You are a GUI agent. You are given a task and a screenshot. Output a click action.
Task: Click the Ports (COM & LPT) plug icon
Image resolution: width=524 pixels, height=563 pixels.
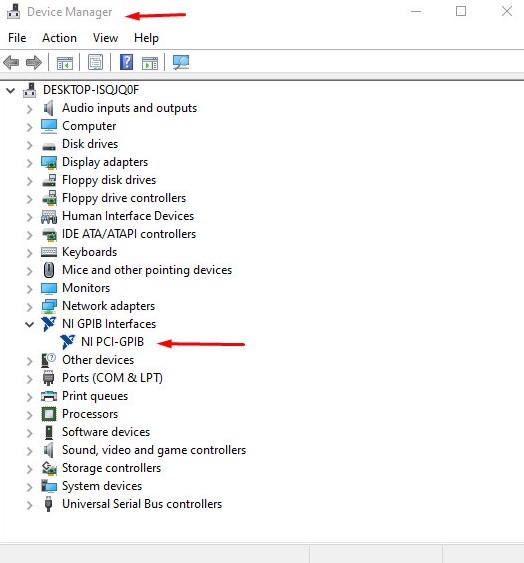click(x=48, y=378)
